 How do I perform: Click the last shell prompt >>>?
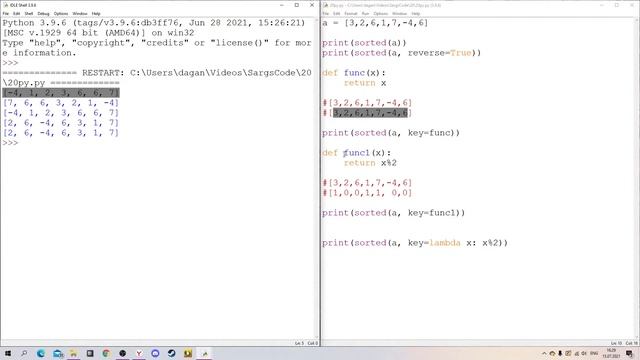tap(10, 143)
